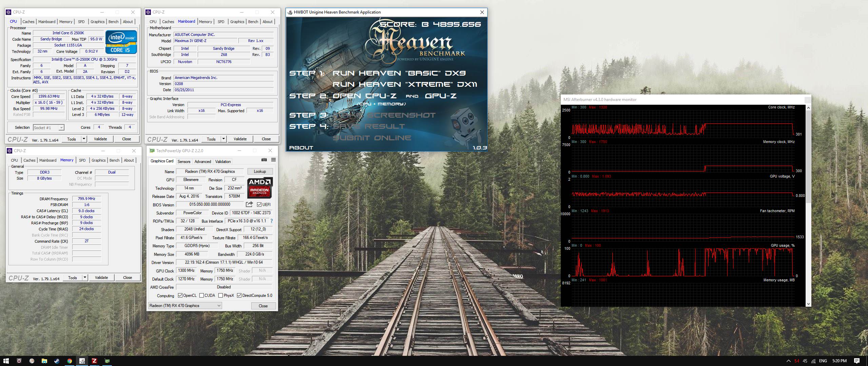868x366 pixels.
Task: Toggle the OpenCL checkbox
Action: click(x=180, y=295)
